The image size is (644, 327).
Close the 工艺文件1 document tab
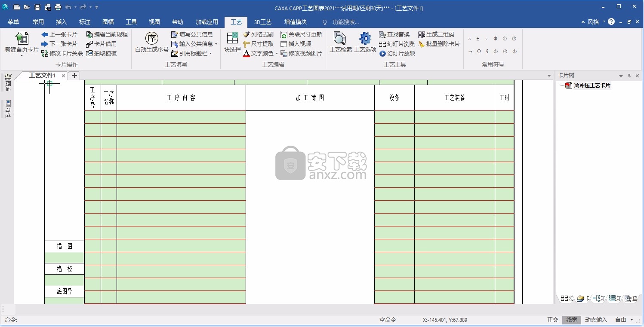(x=63, y=76)
